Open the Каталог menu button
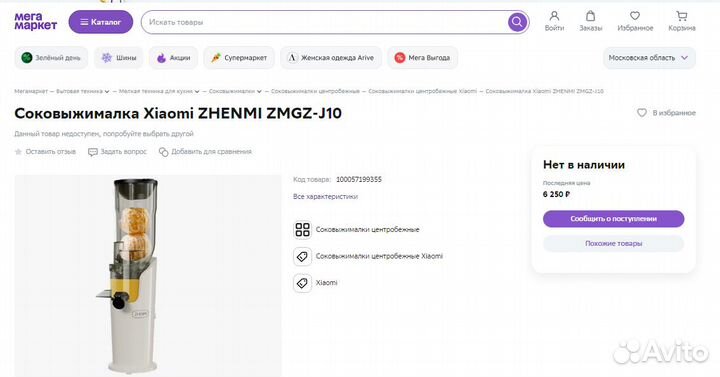 pos(101,22)
